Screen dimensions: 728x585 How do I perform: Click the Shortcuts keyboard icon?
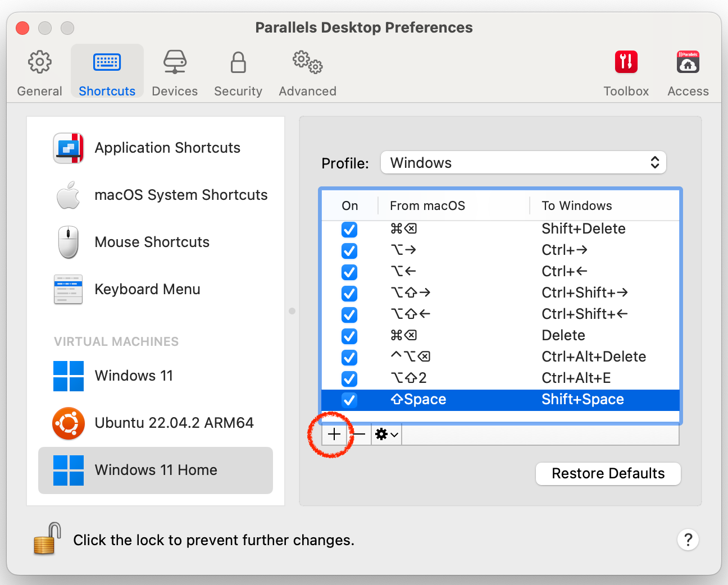tap(107, 62)
